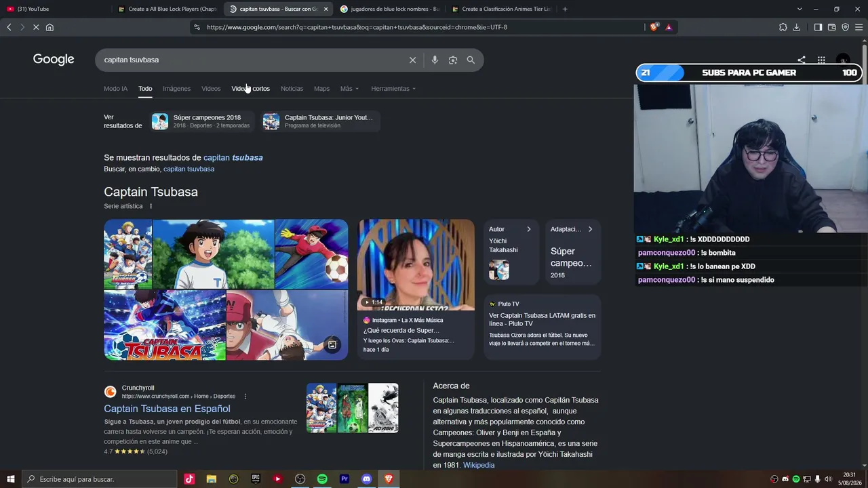868x488 pixels.
Task: Open Premiere Pro from the taskbar
Action: pos(344,479)
